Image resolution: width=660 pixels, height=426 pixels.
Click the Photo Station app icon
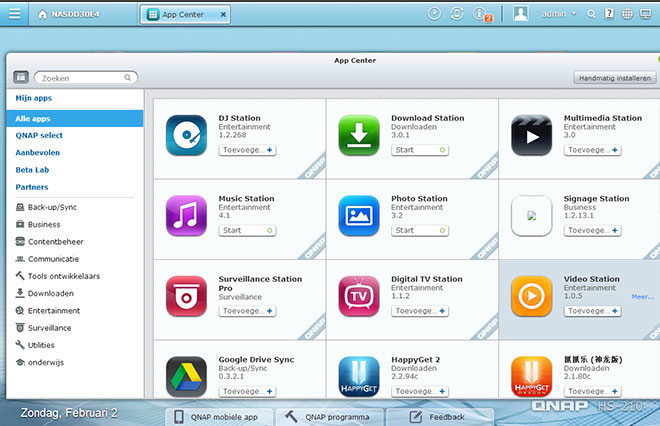tap(359, 216)
